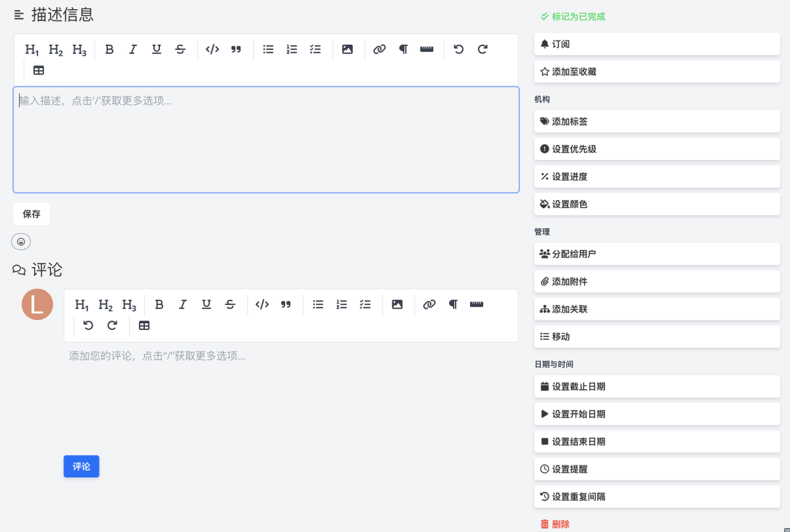Set priority via 设置优先级
This screenshot has width=790, height=532.
657,149
